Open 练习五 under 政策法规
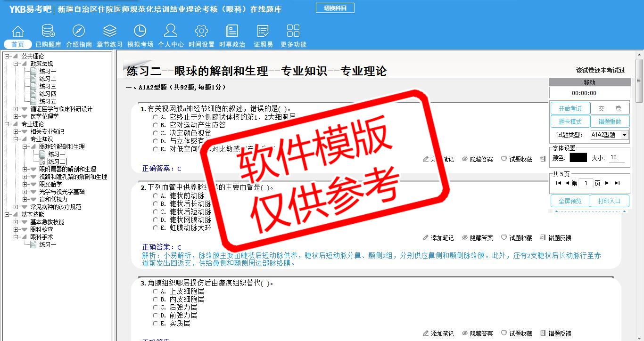Image resolution: width=644 pixels, height=341 pixels. (x=48, y=101)
